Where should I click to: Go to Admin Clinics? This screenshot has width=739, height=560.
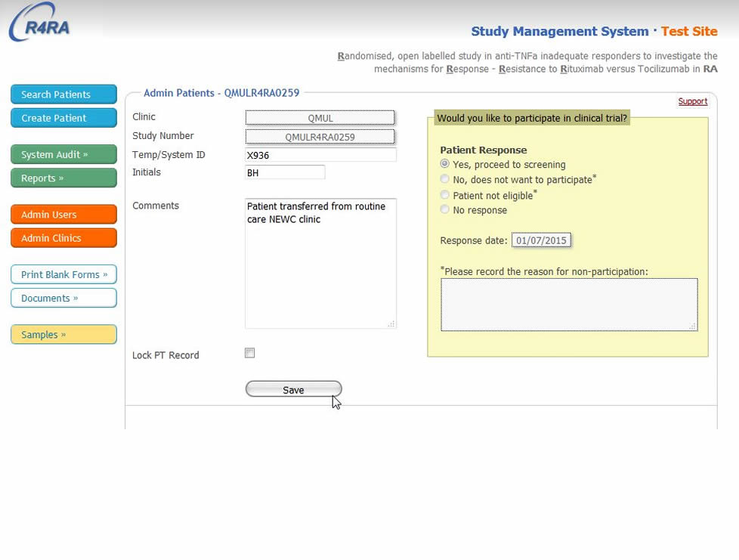(x=63, y=238)
